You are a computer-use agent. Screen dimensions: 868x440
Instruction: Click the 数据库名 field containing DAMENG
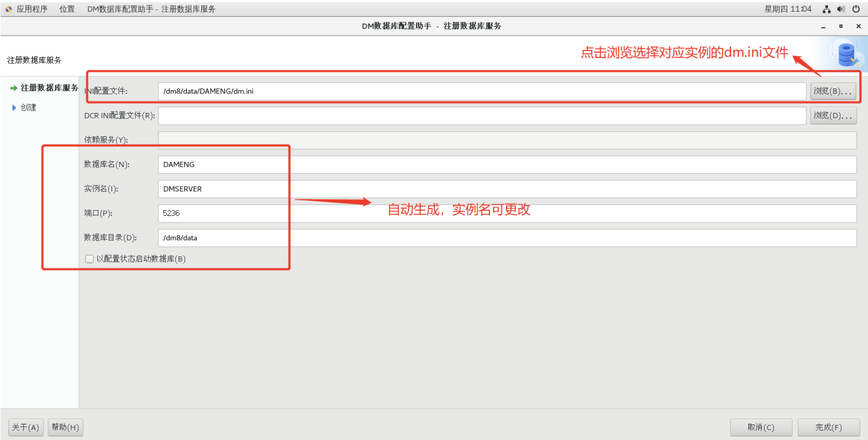pyautogui.click(x=507, y=165)
